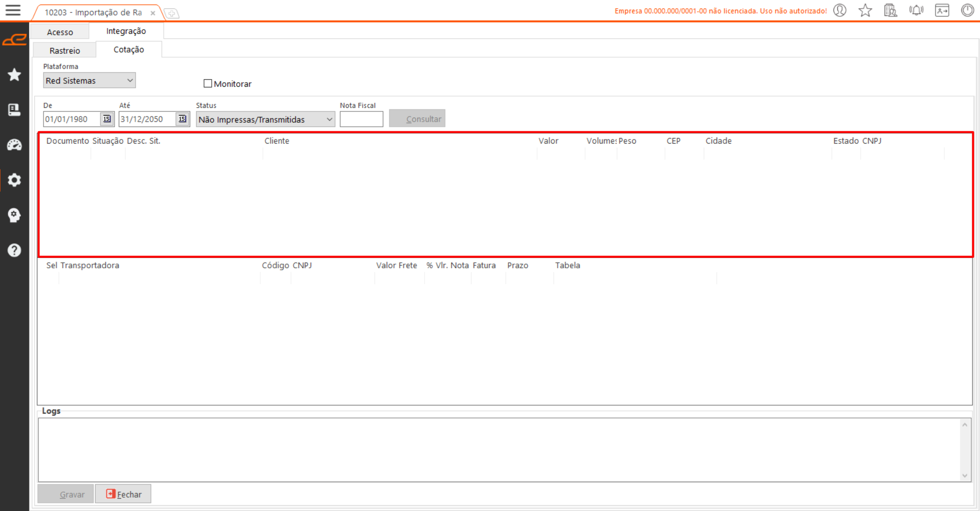The width and height of the screenshot is (980, 511).
Task: Expand the Status dropdown
Action: [329, 120]
